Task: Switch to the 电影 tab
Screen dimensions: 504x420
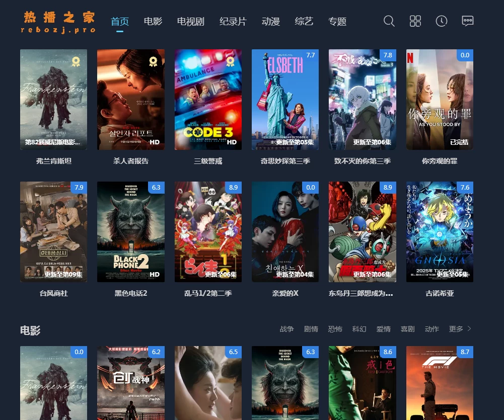Action: (153, 22)
